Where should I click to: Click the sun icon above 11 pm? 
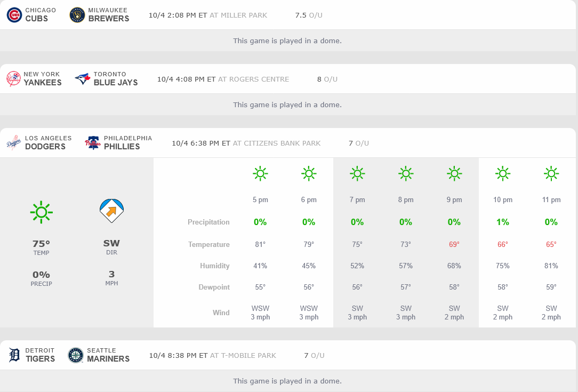[x=551, y=173]
